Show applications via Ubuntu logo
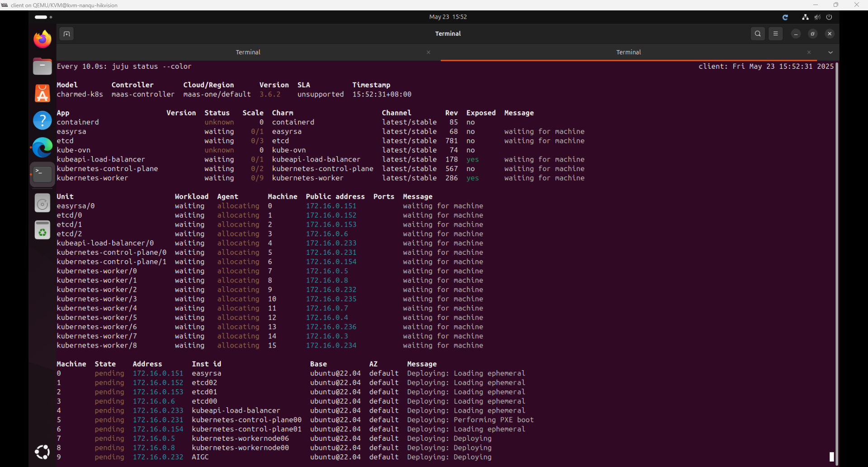 (42, 452)
